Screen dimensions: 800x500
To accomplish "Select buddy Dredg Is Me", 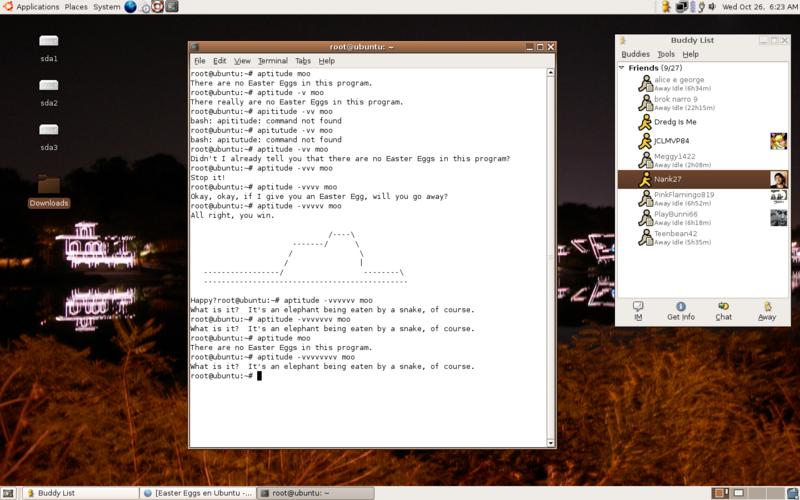I will [675, 122].
